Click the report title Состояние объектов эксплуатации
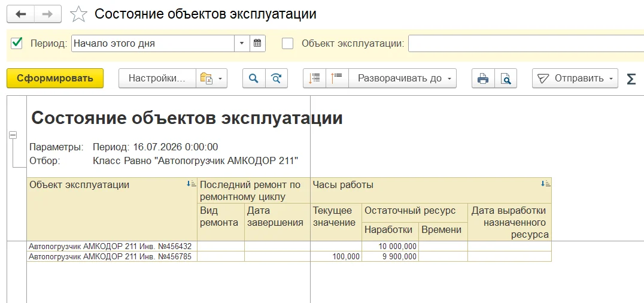Image resolution: width=644 pixels, height=303 pixels. coord(187,119)
